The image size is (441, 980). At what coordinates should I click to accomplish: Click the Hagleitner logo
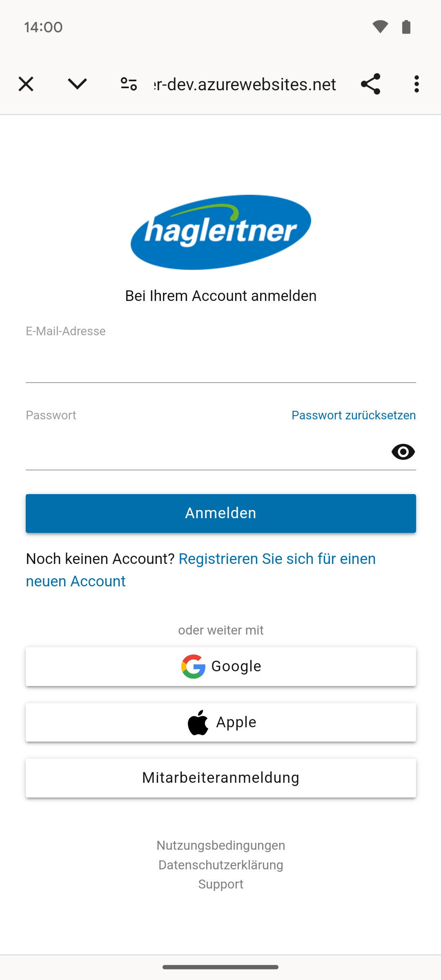[221, 232]
